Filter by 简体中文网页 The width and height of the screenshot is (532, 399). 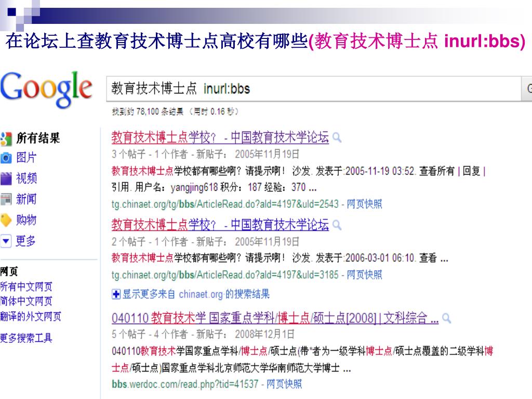point(26,301)
